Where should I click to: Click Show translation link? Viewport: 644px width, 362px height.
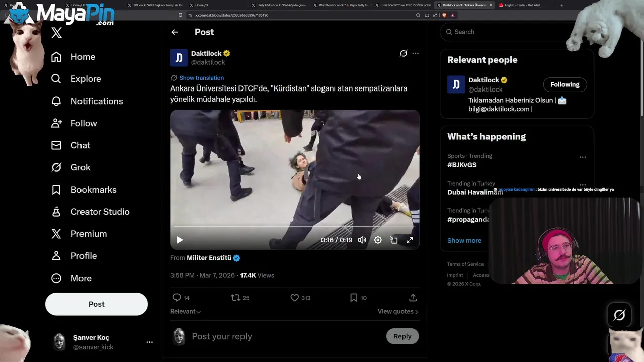(201, 78)
